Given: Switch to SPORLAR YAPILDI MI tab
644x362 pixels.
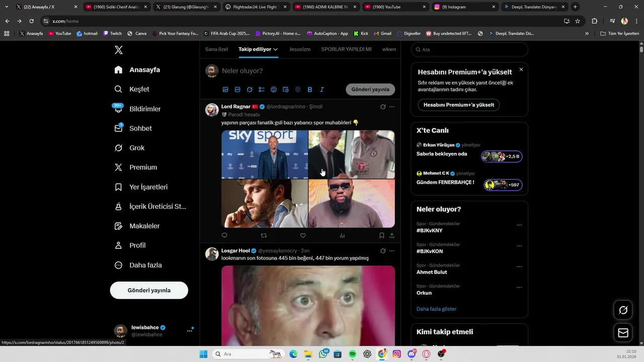Looking at the screenshot, I should click(x=346, y=49).
